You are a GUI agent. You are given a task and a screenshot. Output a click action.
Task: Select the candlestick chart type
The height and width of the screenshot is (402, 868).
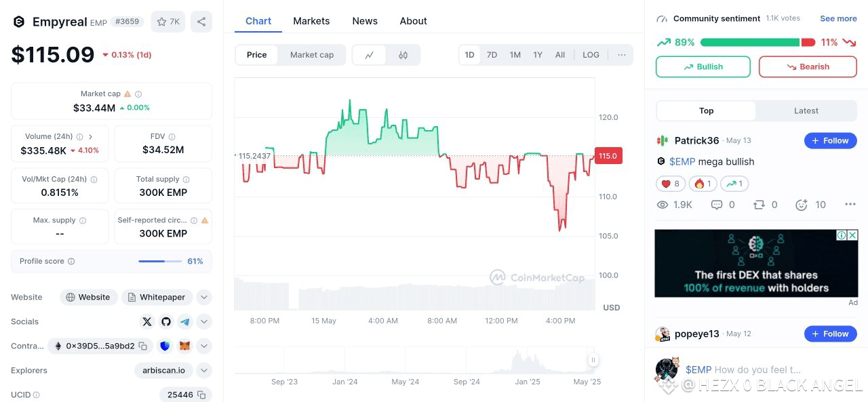pyautogui.click(x=403, y=55)
